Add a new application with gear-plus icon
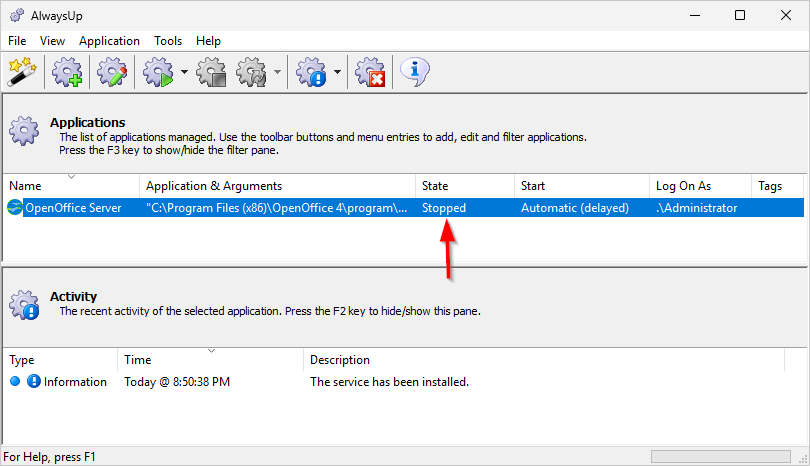The width and height of the screenshot is (810, 466). [x=67, y=71]
